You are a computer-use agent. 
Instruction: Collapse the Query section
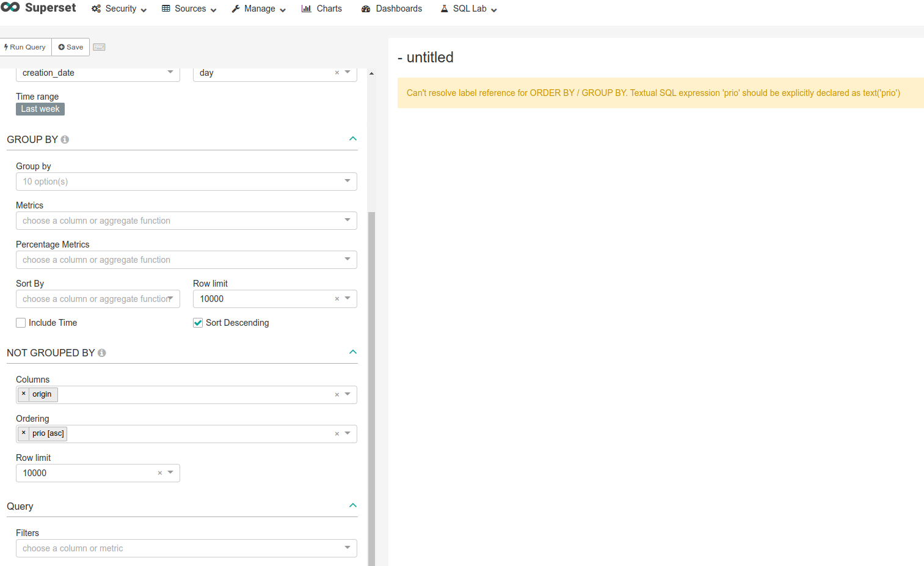(352, 505)
